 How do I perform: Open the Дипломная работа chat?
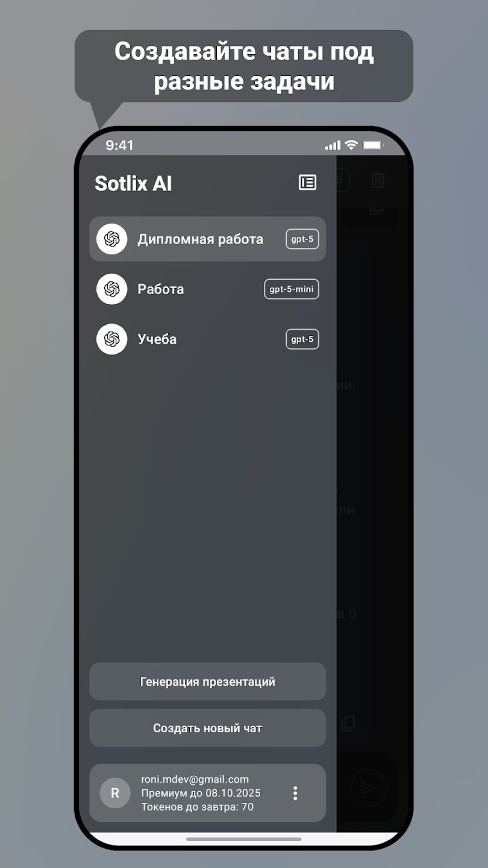tap(208, 239)
